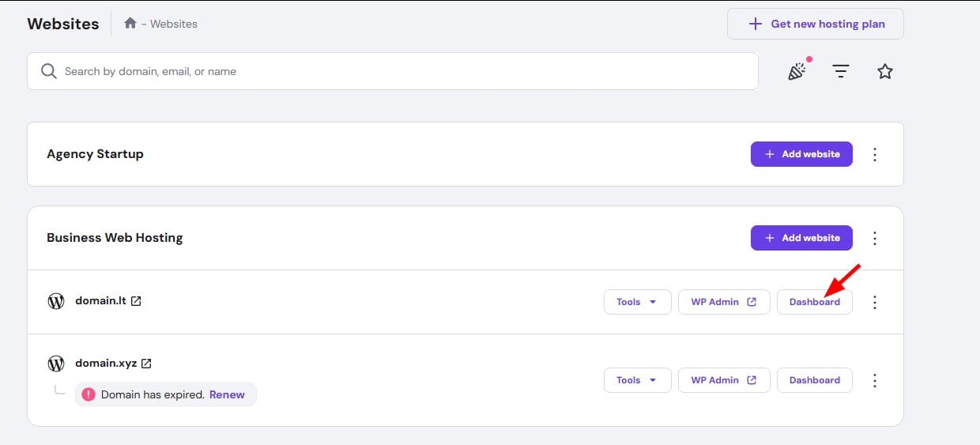Open three-dot menu for Business Web Hosting
Image resolution: width=980 pixels, height=445 pixels.
pos(875,238)
